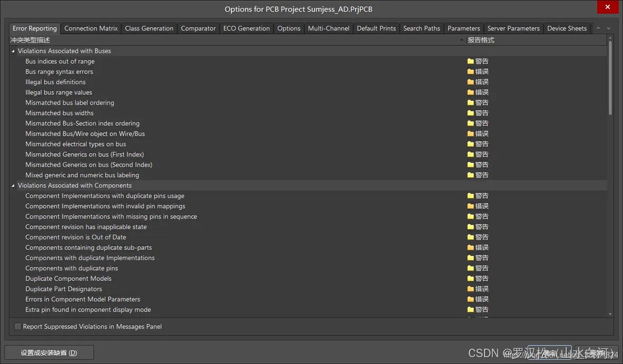Click folder icon for revision is Out of Date
Image resolution: width=623 pixels, height=364 pixels.
point(470,237)
